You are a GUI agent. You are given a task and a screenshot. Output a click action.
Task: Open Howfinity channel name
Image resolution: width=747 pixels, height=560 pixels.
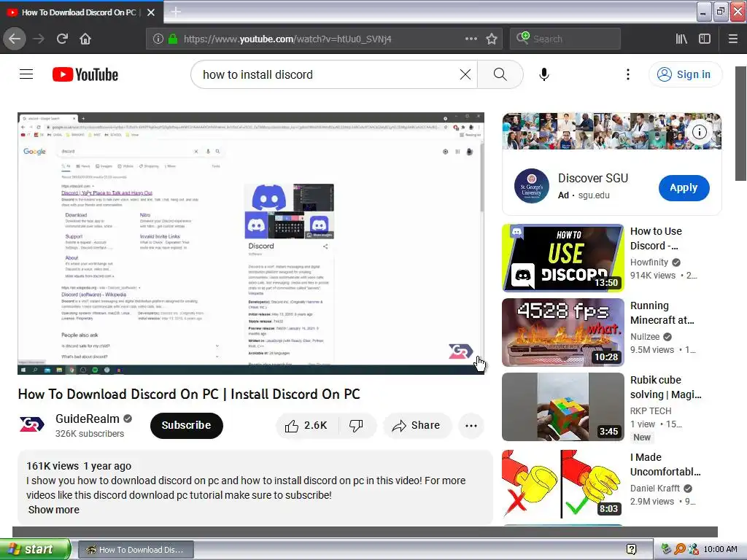(649, 262)
